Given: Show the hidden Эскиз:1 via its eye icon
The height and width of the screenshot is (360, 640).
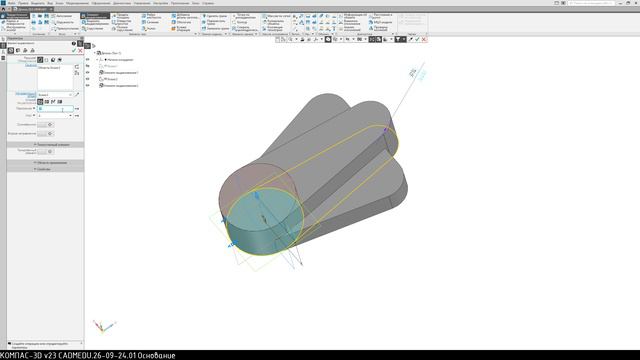Looking at the screenshot, I should tap(88, 66).
